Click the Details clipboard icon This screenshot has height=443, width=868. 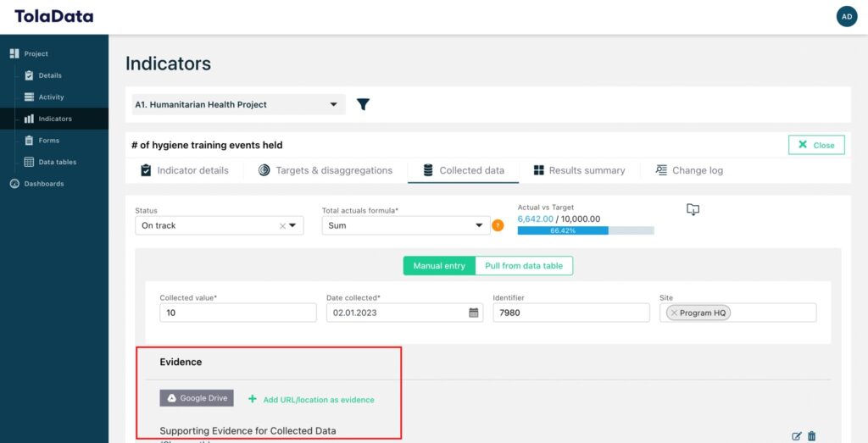tap(30, 75)
